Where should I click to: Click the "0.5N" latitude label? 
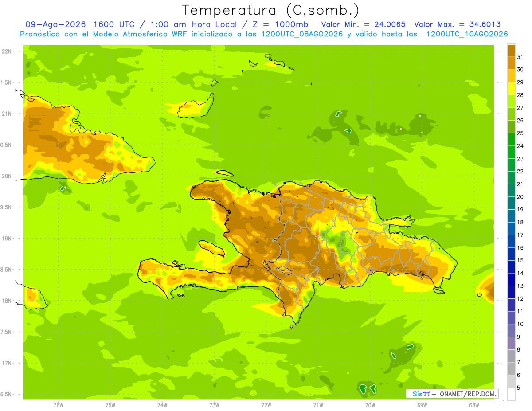[x=7, y=145]
